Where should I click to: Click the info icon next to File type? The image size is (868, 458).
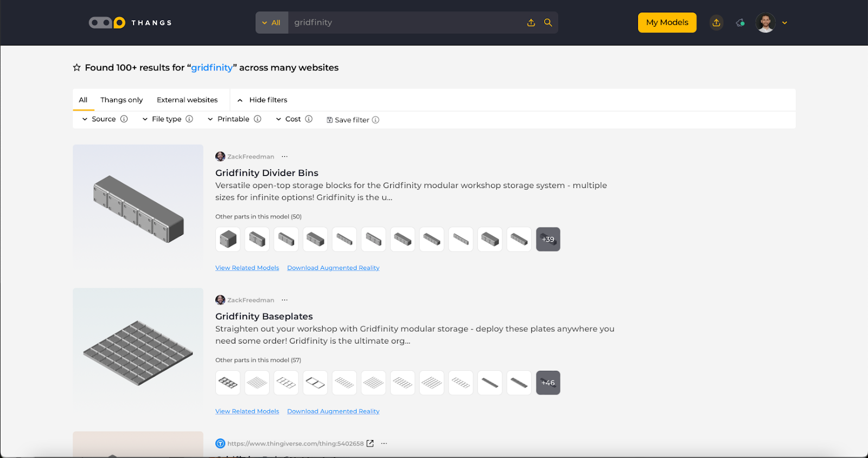pos(189,119)
